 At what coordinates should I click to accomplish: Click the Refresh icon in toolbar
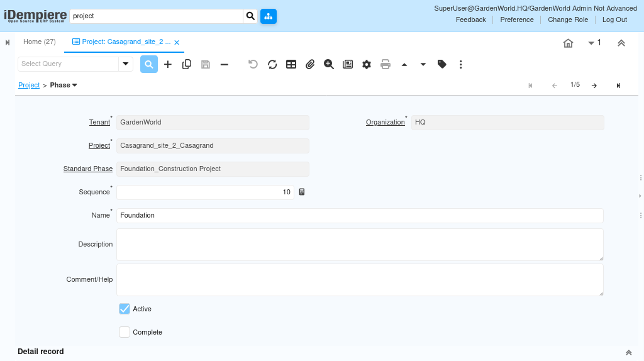point(272,64)
